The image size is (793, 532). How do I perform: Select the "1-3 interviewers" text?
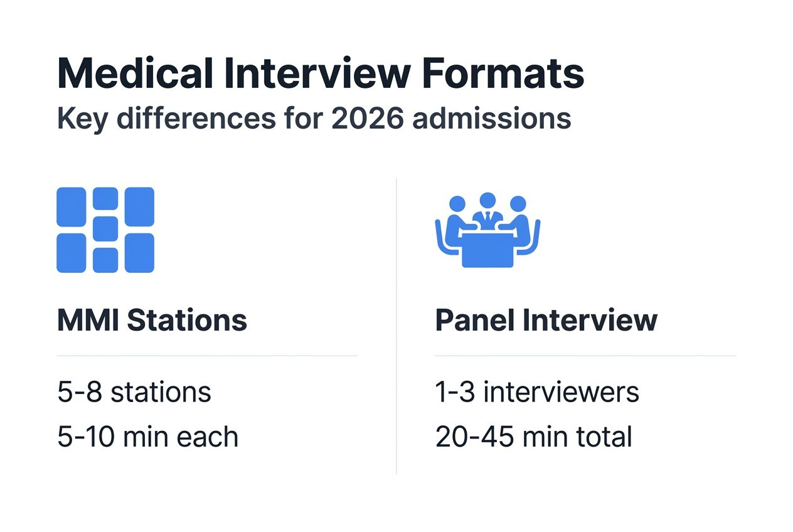[x=537, y=393]
